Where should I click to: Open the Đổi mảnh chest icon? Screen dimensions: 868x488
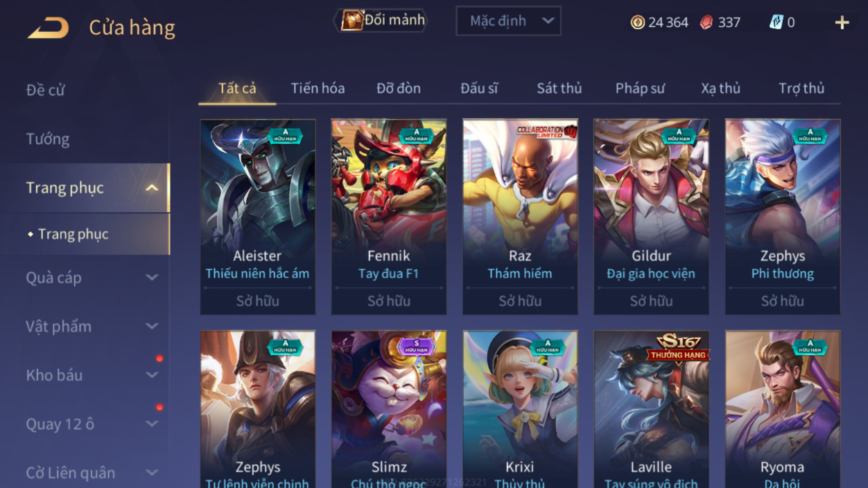point(352,20)
